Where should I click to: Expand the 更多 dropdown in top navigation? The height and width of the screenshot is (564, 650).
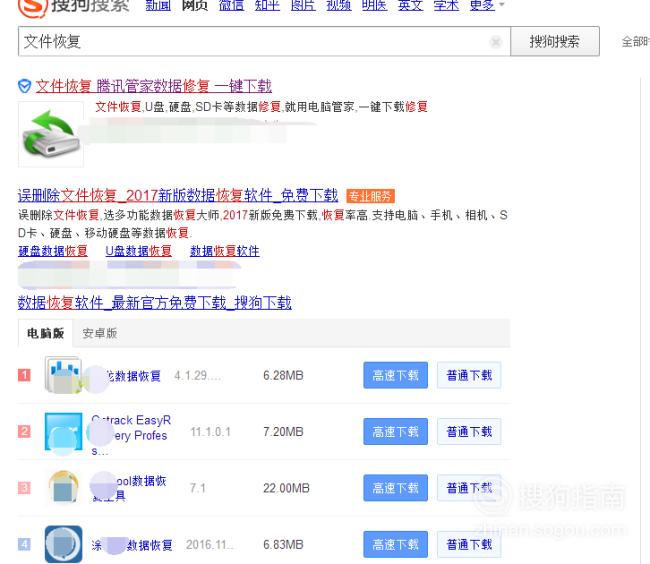(x=487, y=5)
